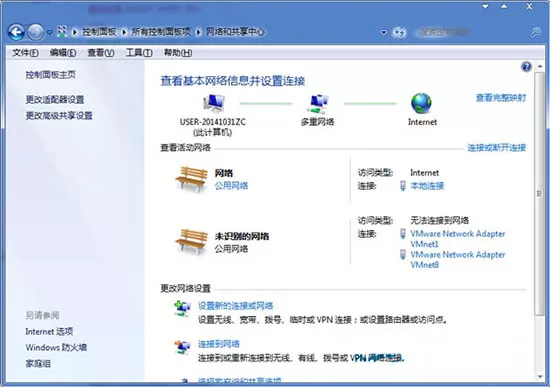Click the 未识别的网络 heading text
This screenshot has width=550, height=387.
click(x=242, y=236)
